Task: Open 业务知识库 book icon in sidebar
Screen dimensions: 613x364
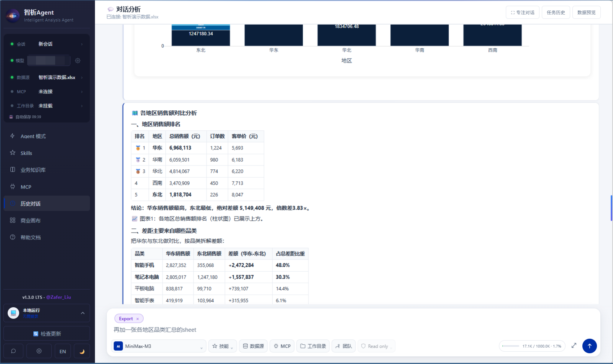Action: click(x=13, y=170)
